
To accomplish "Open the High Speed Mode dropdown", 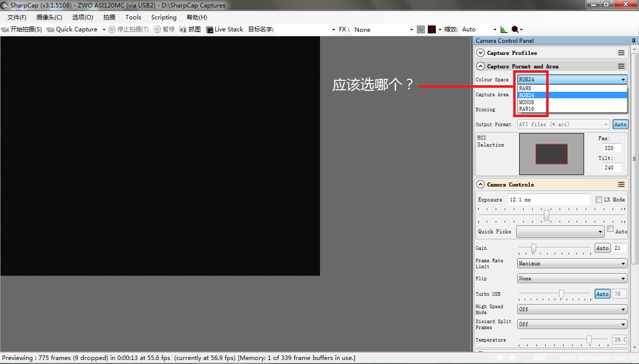I will [x=572, y=309].
